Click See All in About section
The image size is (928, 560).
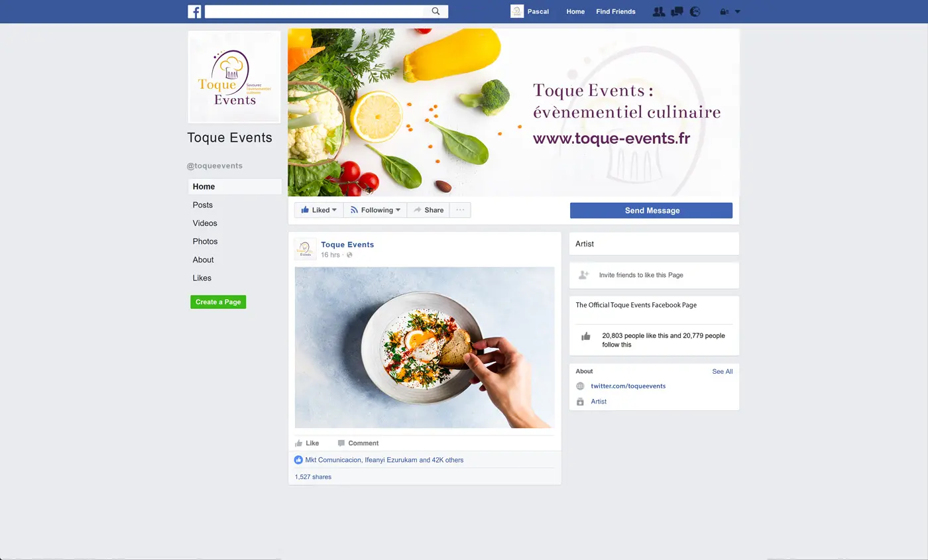coord(722,372)
